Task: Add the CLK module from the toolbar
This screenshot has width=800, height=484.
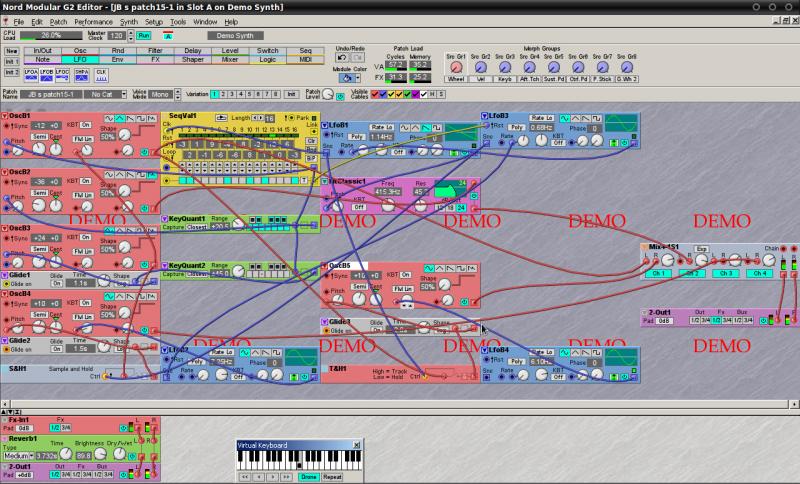Action: (x=101, y=75)
